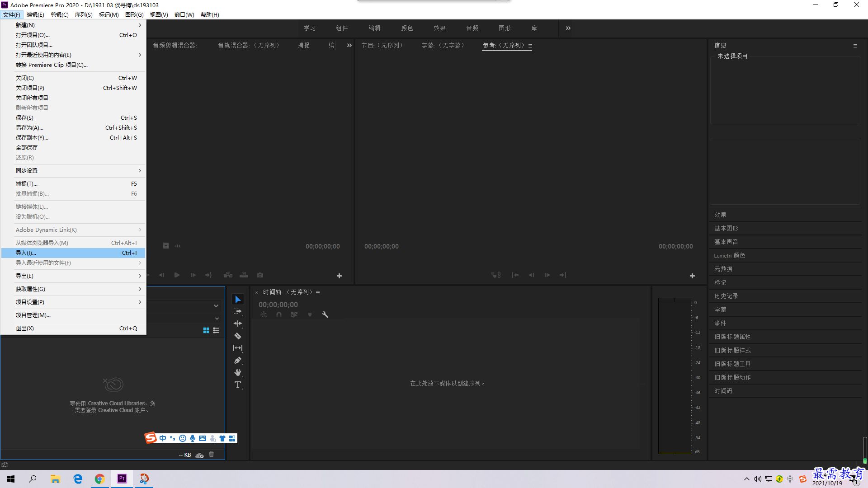
Task: Open Captions (字幕) monitor tab
Action: (x=443, y=45)
